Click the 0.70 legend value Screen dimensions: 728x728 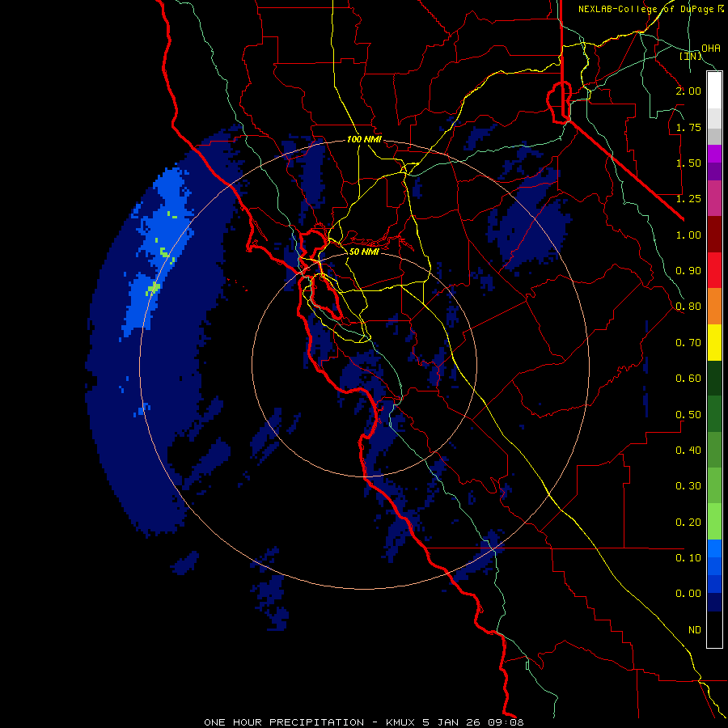click(x=688, y=343)
